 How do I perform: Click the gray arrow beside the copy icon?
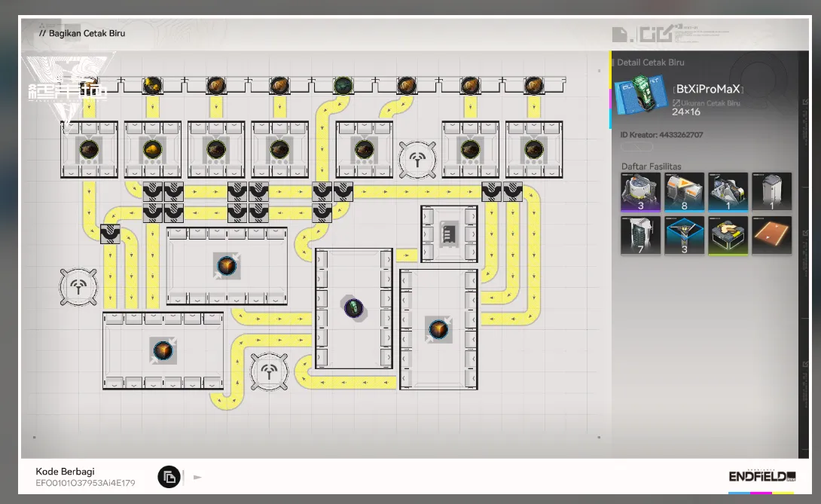coord(197,478)
